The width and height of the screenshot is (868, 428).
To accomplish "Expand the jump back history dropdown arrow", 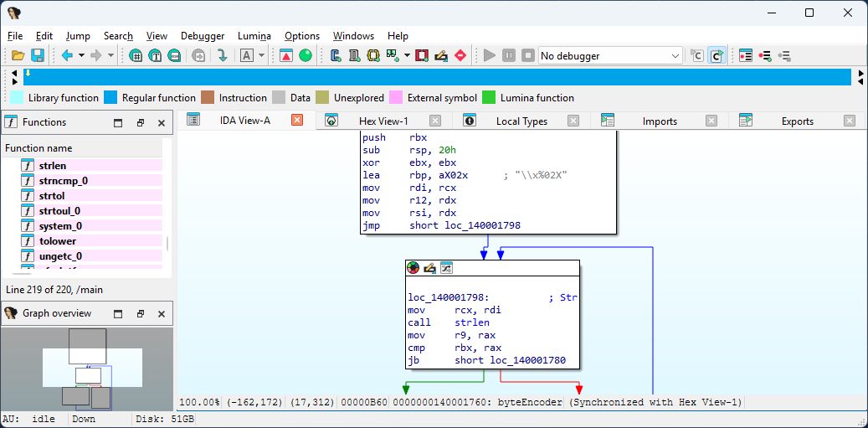I will tap(81, 55).
